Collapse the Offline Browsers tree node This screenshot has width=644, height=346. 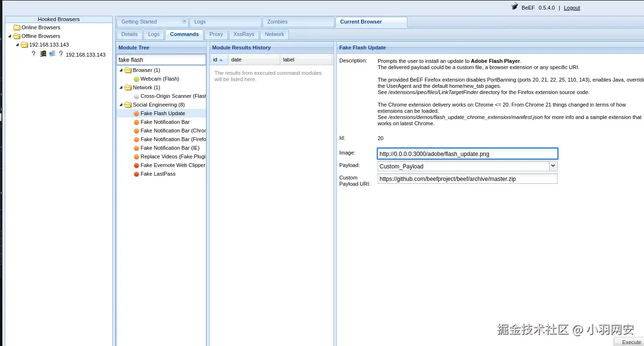[x=10, y=36]
